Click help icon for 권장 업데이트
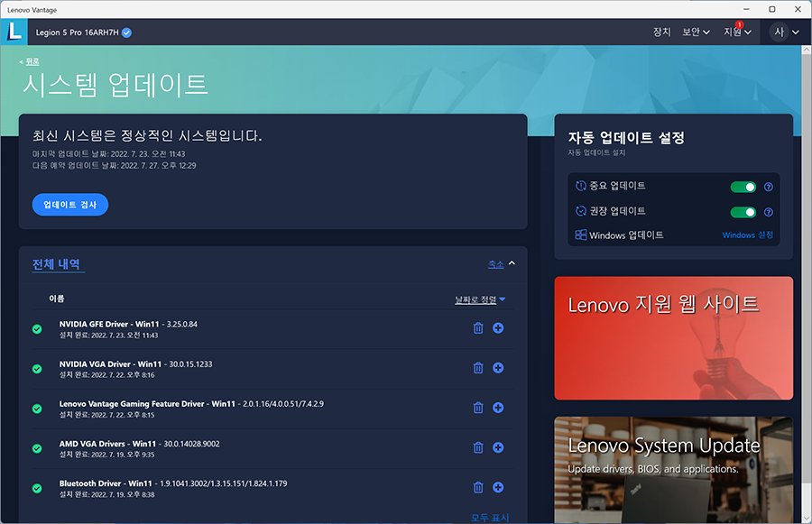 [769, 212]
